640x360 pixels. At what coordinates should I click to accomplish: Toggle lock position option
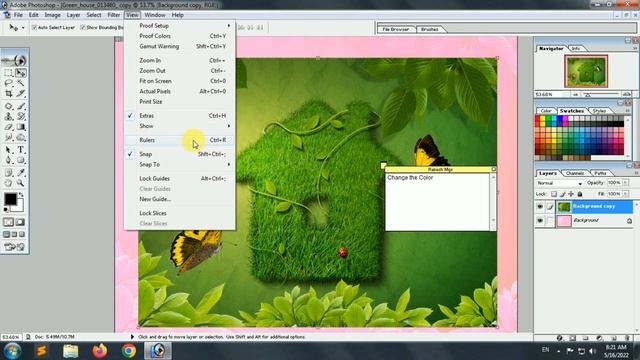(571, 194)
